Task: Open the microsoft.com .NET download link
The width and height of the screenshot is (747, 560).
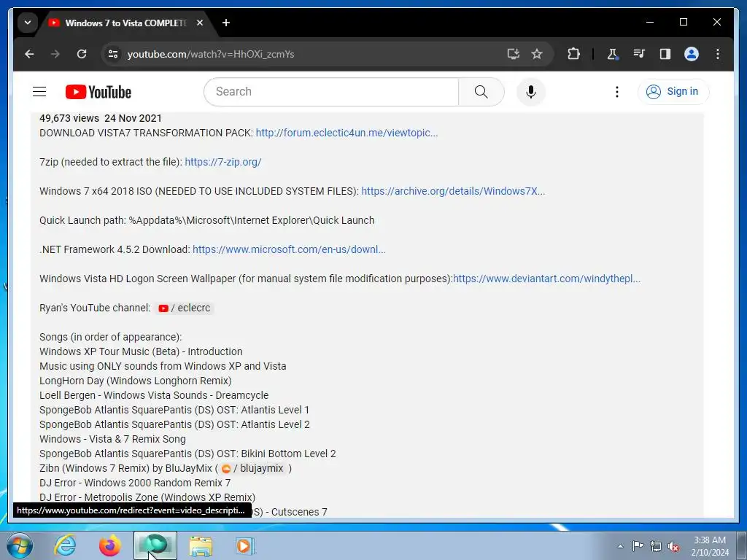Action: tap(289, 249)
